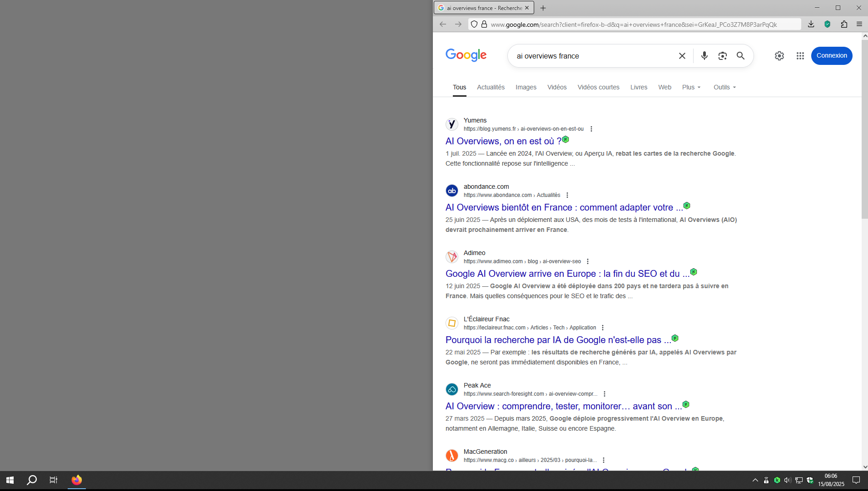
Task: Click the blog.yumens.fr URL breadcrumb
Action: click(x=524, y=129)
